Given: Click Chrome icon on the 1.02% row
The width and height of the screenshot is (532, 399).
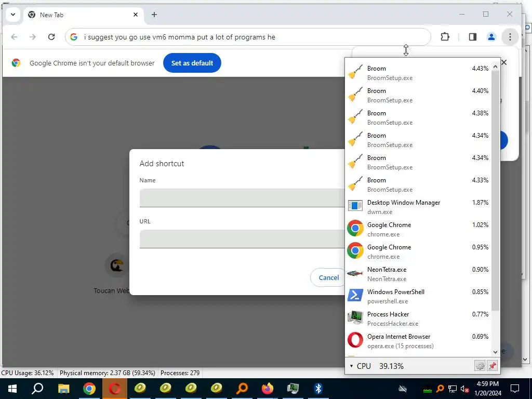Looking at the screenshot, I should coord(355,229).
